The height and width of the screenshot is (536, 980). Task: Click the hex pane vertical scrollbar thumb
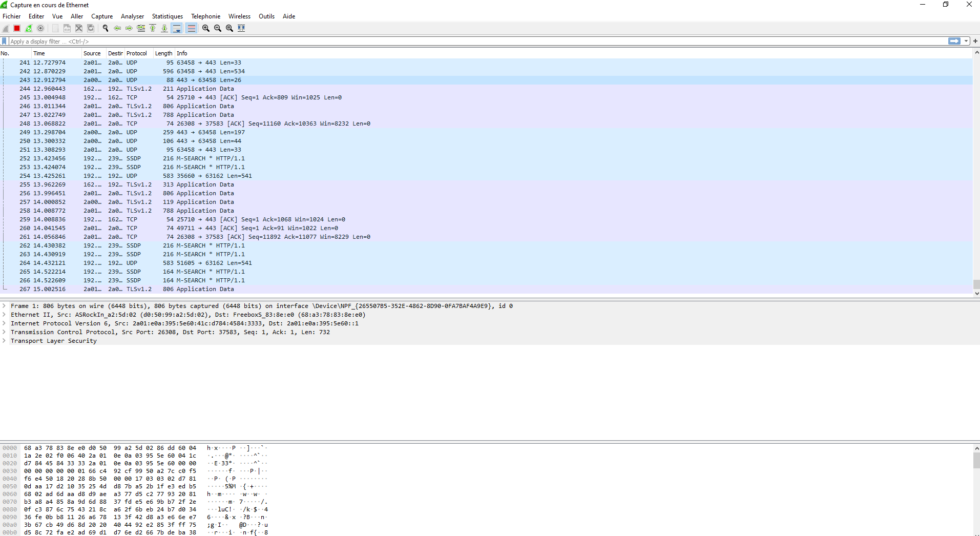tap(976, 460)
